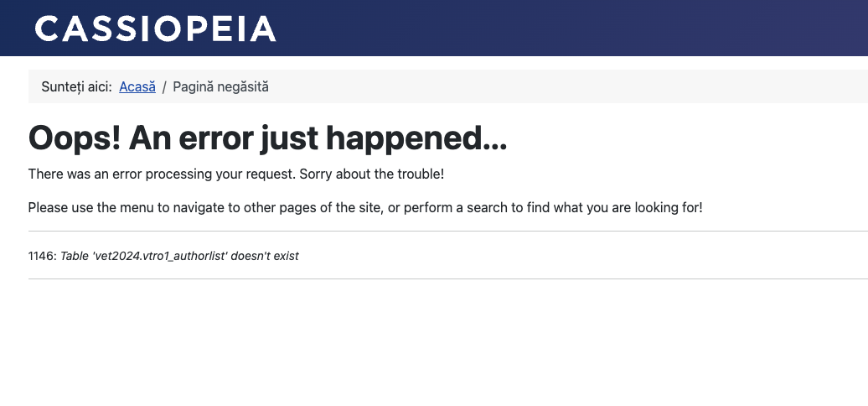Click the slash separator in the breadcrumbs

click(164, 86)
